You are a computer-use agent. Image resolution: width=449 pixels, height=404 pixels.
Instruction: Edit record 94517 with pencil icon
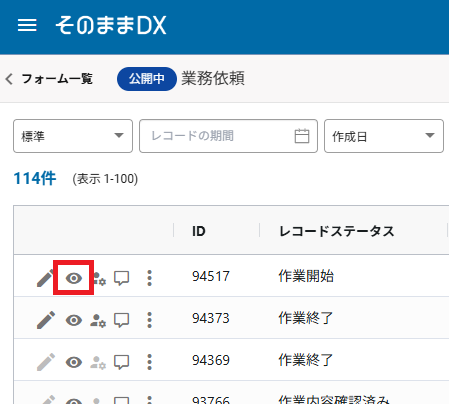pos(46,278)
